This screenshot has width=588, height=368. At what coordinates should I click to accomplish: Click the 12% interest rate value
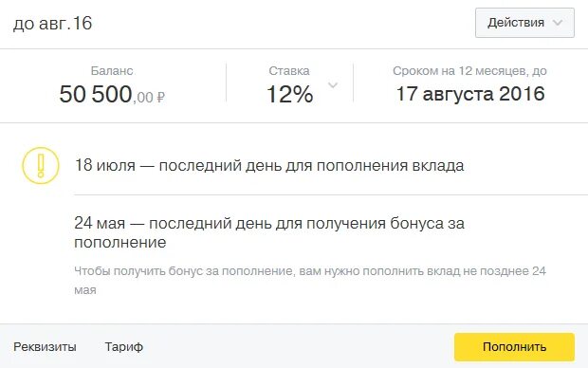click(289, 94)
